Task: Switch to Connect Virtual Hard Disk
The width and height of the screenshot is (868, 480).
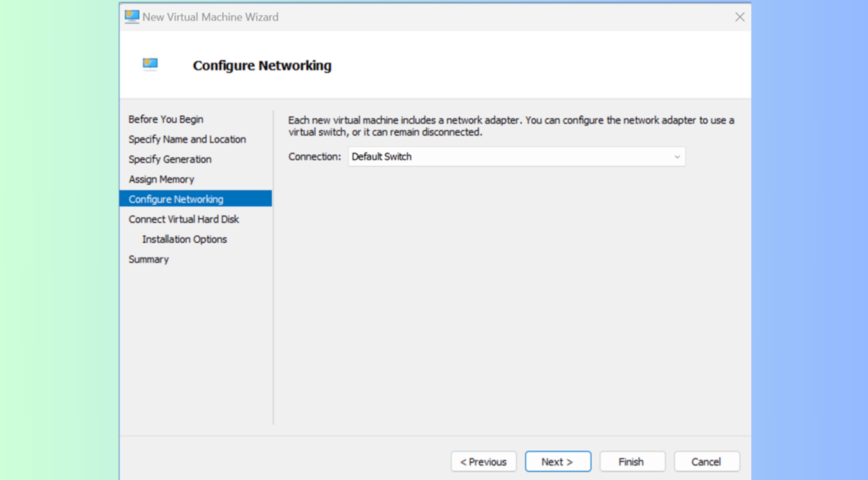Action: 184,219
